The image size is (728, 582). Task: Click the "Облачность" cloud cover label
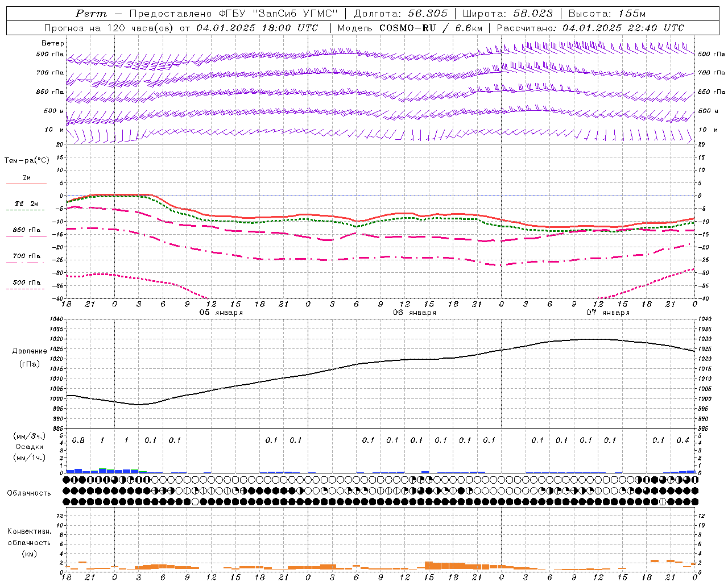29,493
